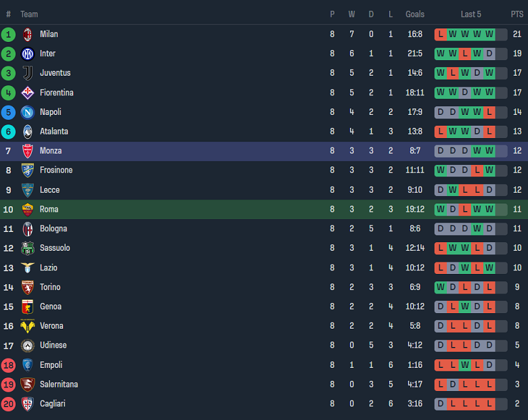
Task: Sort table by Goals column header
Action: point(415,14)
